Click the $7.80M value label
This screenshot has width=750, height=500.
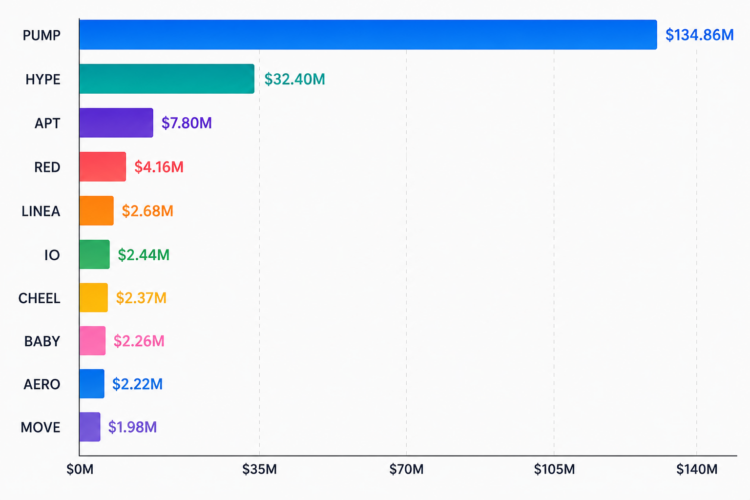tap(187, 123)
